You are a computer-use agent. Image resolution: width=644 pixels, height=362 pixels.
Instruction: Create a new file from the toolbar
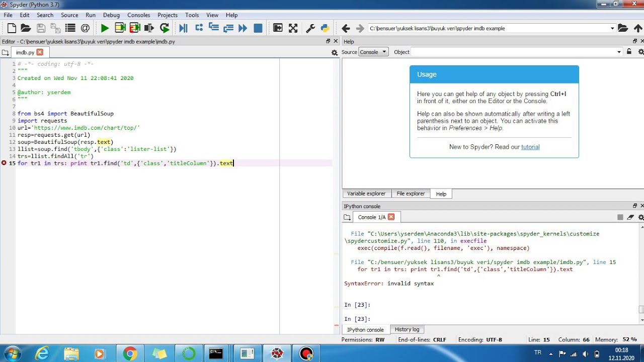pos(12,28)
